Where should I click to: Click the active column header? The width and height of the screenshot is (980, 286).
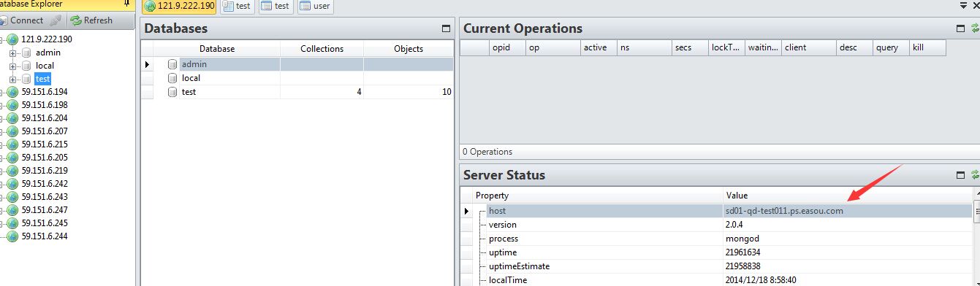pos(599,47)
